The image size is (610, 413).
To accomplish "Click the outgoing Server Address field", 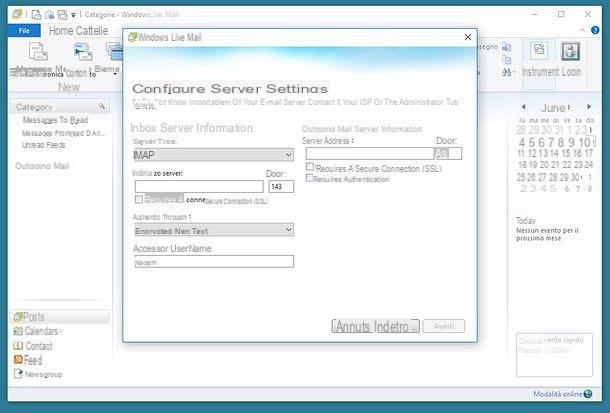I will pos(370,154).
